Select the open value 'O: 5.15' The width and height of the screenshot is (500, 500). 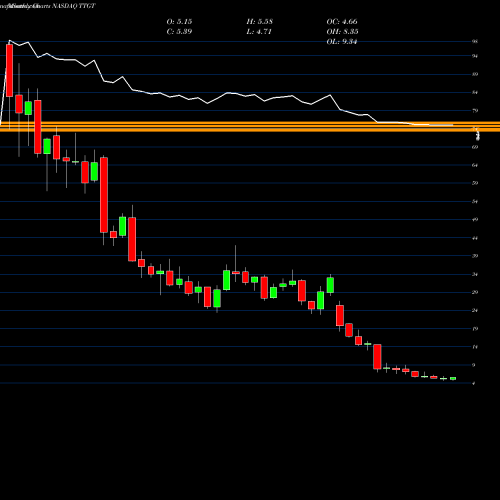[x=179, y=22]
